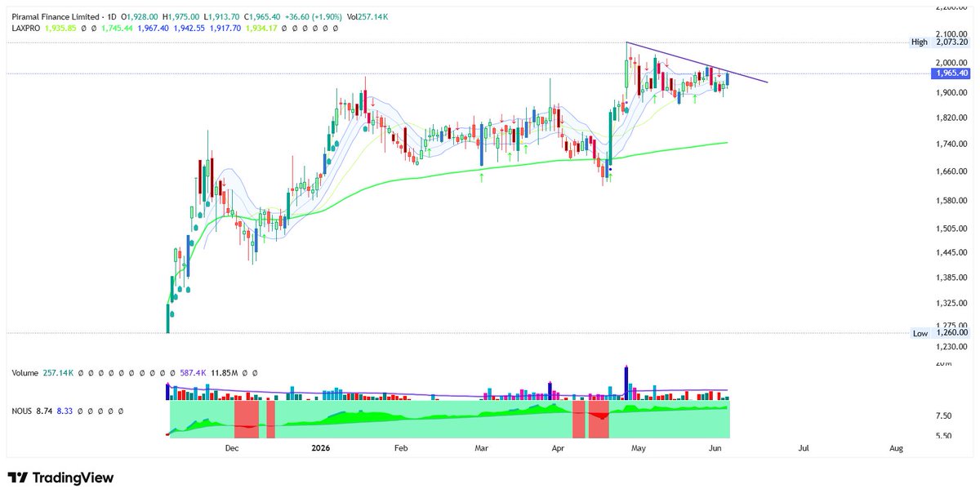980x498 pixels.
Task: Click the open value O1,928.00
Action: coord(140,16)
